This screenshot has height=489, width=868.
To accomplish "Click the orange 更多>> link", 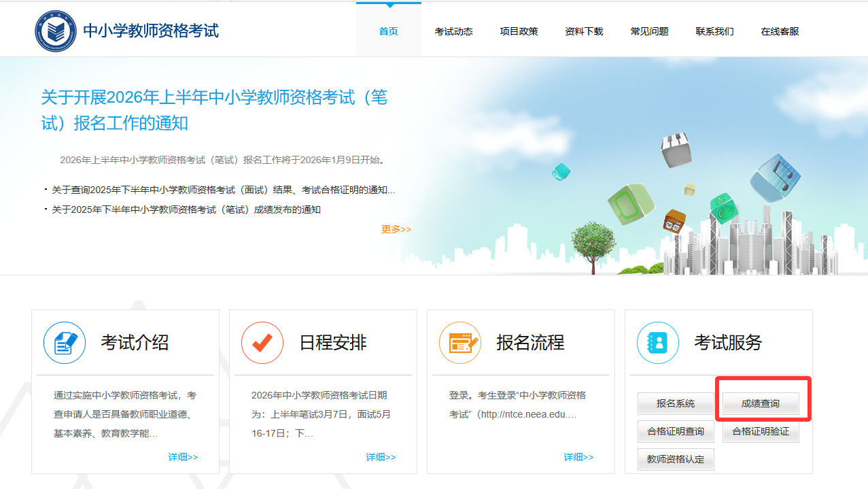I will [396, 229].
